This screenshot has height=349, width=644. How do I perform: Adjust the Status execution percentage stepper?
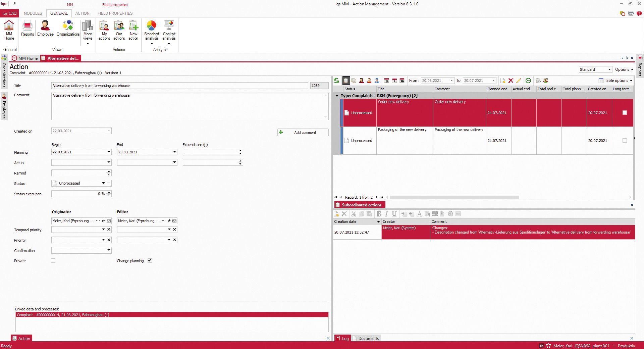click(x=108, y=194)
